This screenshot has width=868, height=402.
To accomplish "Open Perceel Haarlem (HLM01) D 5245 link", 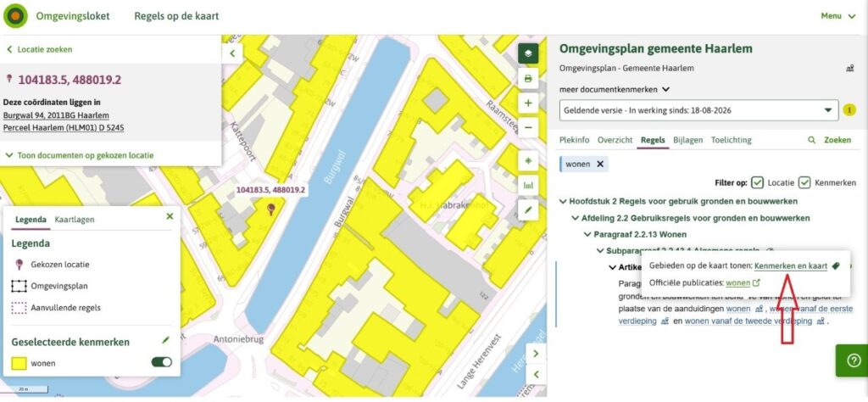I will pos(64,128).
